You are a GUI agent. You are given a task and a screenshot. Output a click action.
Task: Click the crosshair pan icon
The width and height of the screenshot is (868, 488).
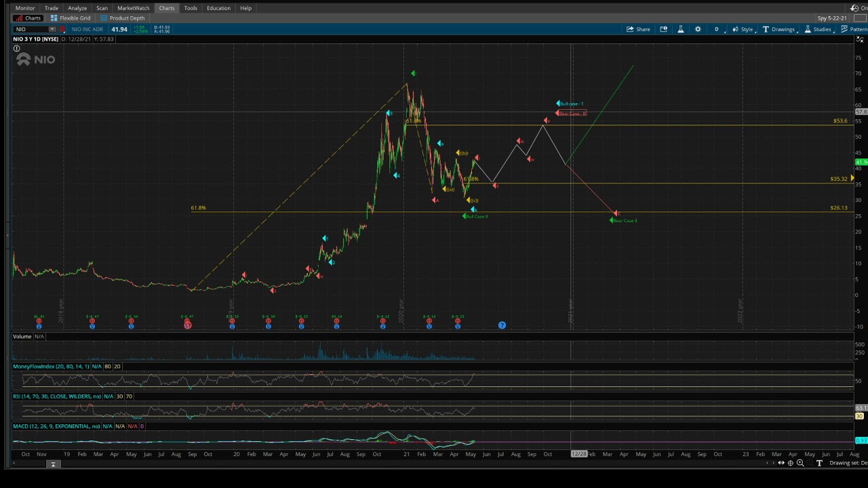coord(790,463)
